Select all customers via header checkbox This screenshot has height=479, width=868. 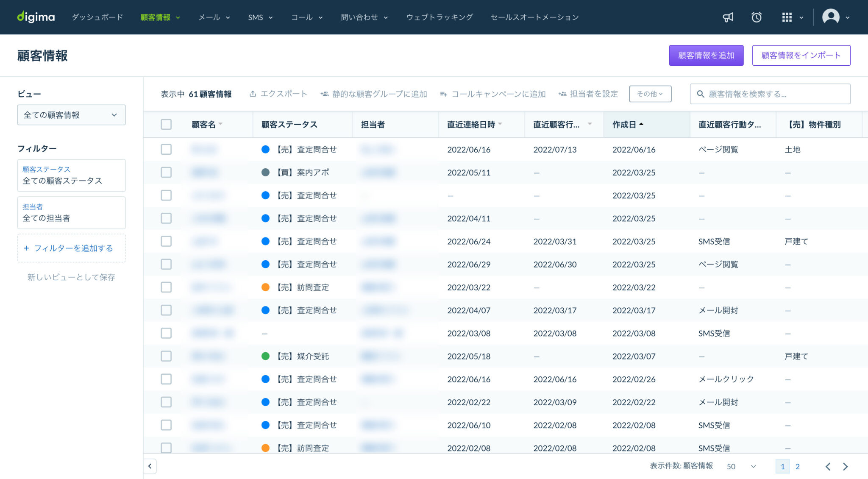point(166,124)
